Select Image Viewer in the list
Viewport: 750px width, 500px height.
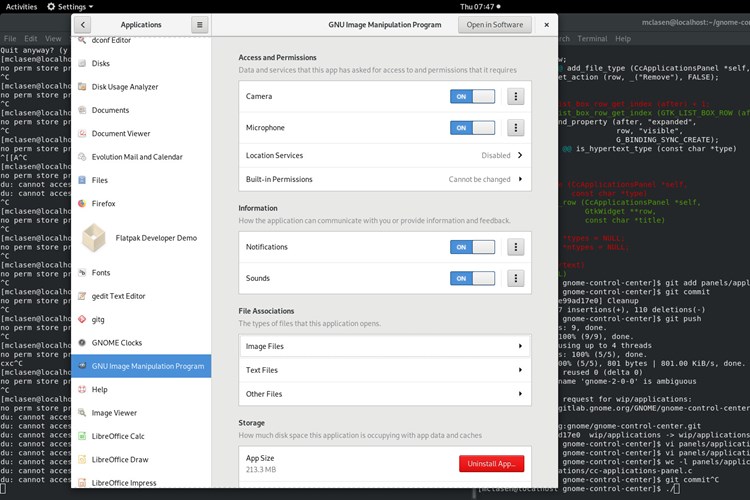(141, 412)
